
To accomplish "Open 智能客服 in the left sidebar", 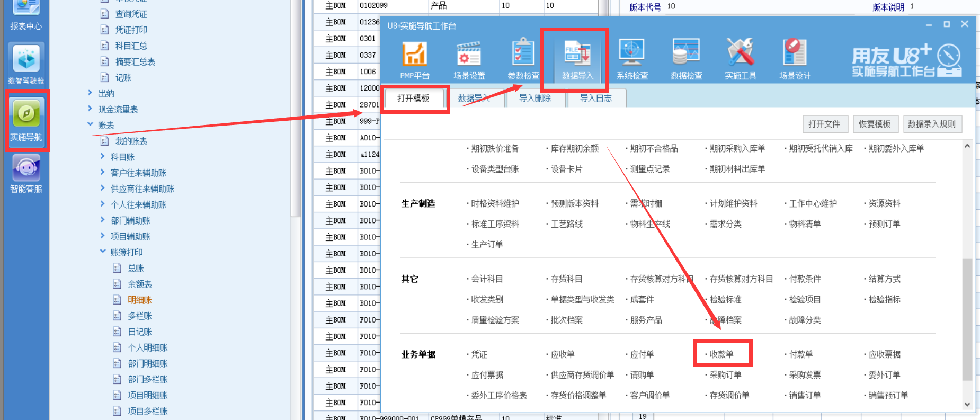I will (x=26, y=174).
